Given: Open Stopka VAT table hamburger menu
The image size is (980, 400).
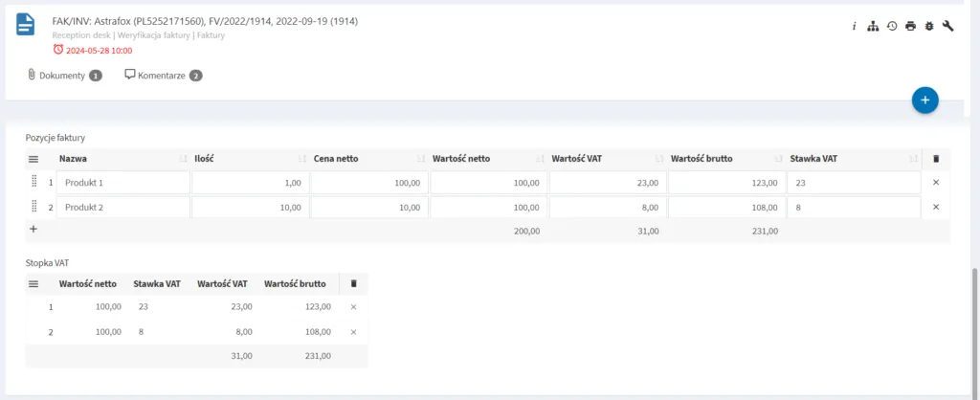Looking at the screenshot, I should click(x=33, y=284).
